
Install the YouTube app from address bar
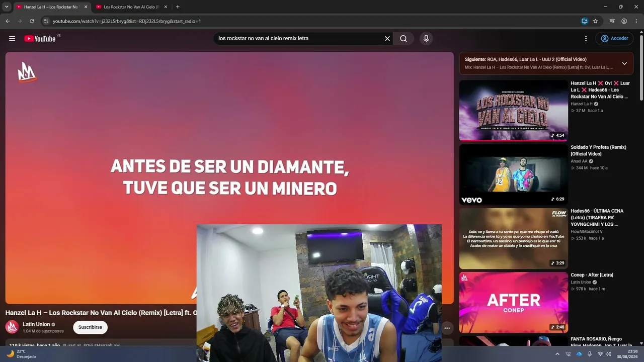point(584,21)
